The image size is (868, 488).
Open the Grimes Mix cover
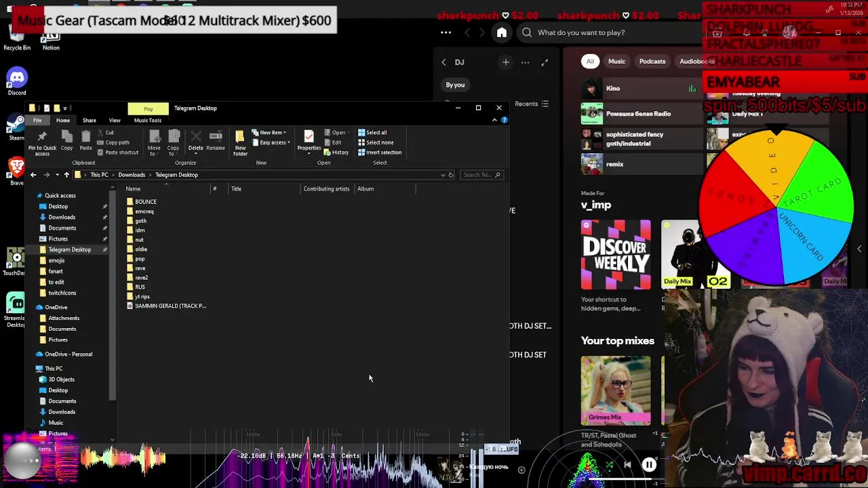(x=616, y=391)
